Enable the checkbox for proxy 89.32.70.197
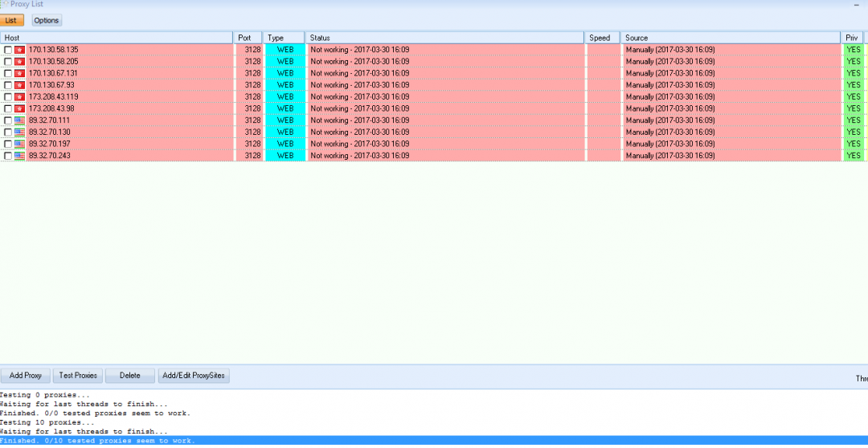868x448 pixels. (8, 144)
